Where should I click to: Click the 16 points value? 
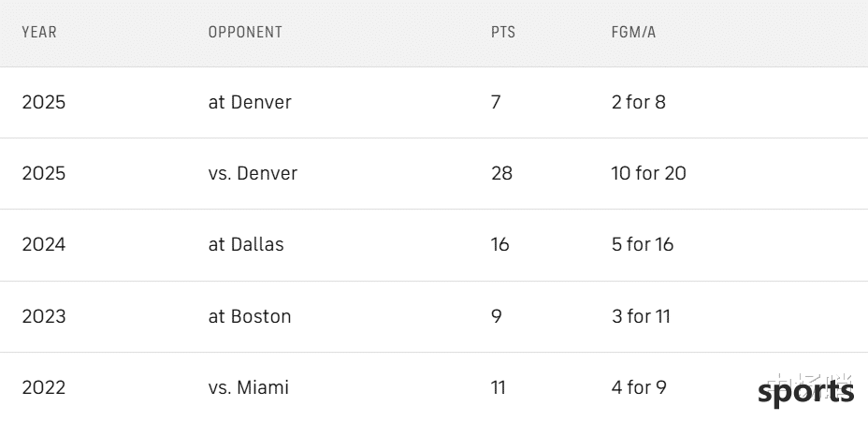pyautogui.click(x=499, y=244)
